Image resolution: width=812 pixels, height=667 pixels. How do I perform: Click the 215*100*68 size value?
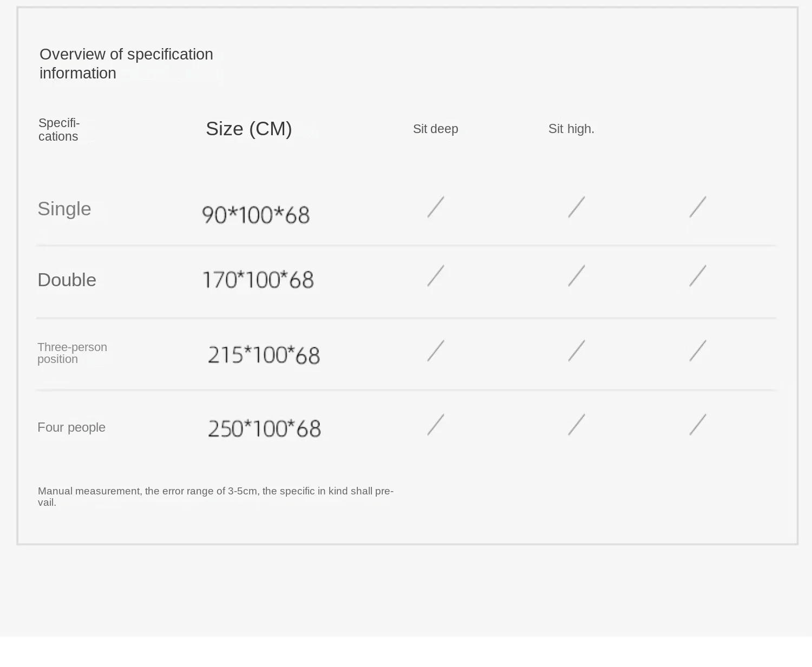pyautogui.click(x=264, y=355)
